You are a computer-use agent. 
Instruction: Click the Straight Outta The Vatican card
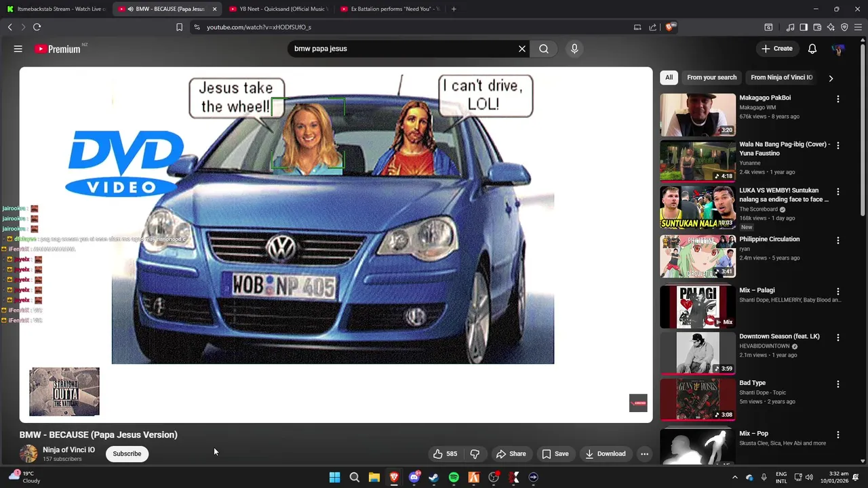64,392
